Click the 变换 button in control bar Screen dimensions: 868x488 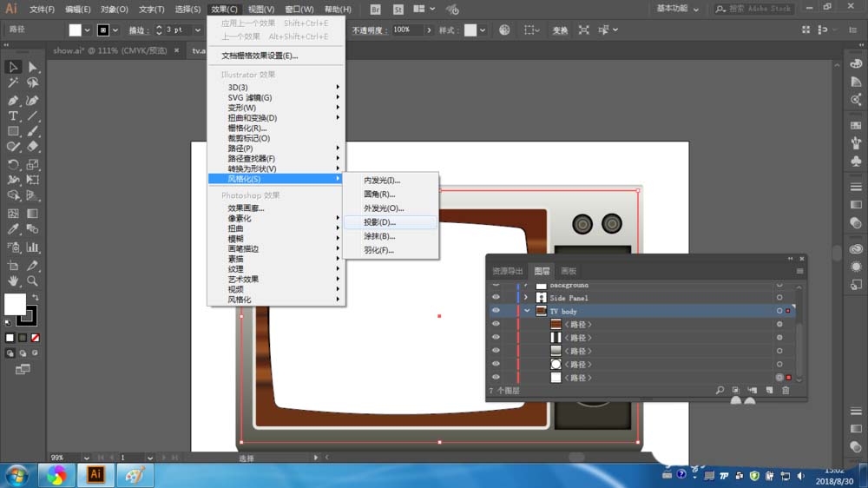click(560, 30)
